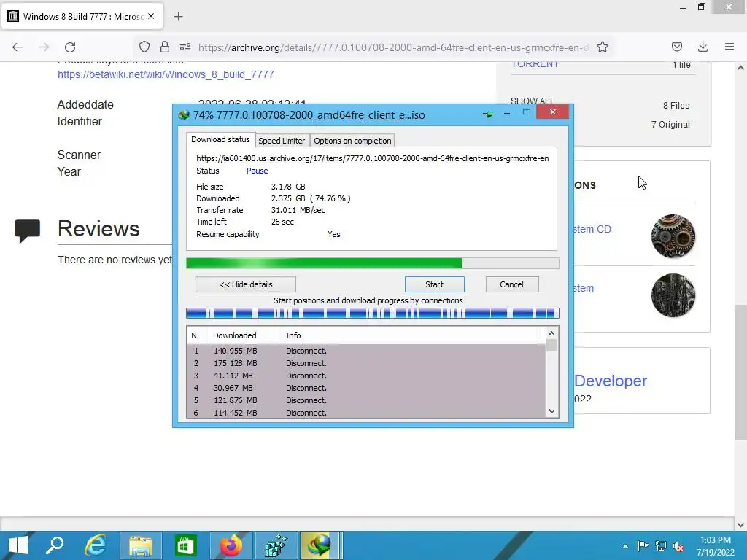Select the Windows 8 Build 7777 browser tab
Image resolution: width=747 pixels, height=560 pixels.
click(x=82, y=16)
